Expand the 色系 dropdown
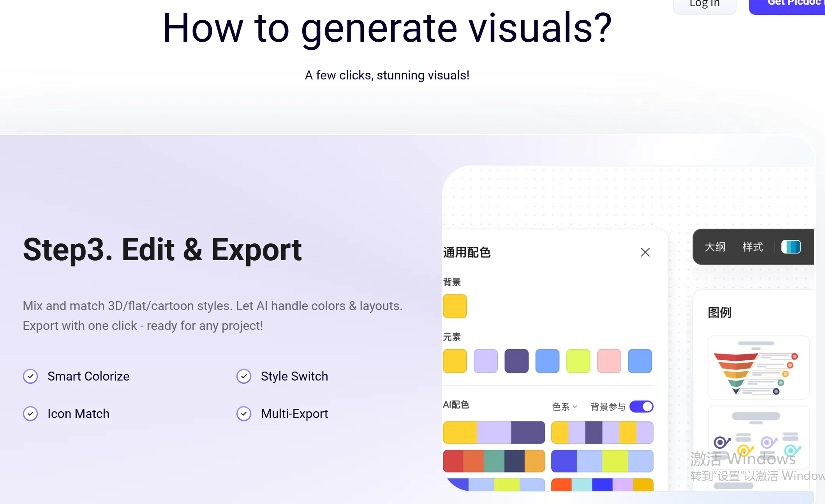Viewport: 825px width, 504px height. click(x=565, y=407)
